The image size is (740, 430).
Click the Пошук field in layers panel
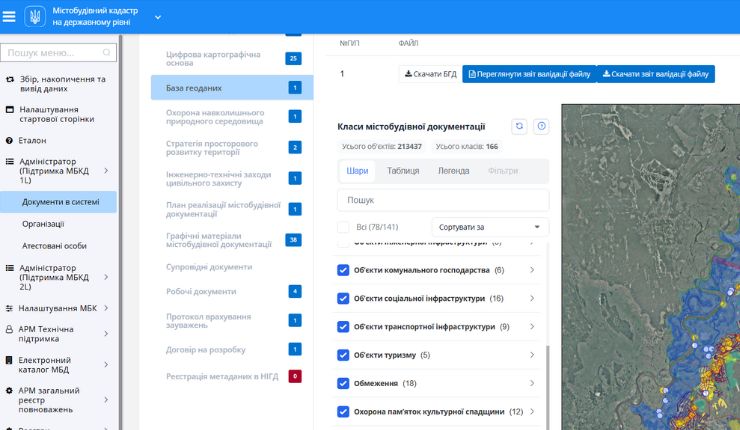click(x=443, y=200)
